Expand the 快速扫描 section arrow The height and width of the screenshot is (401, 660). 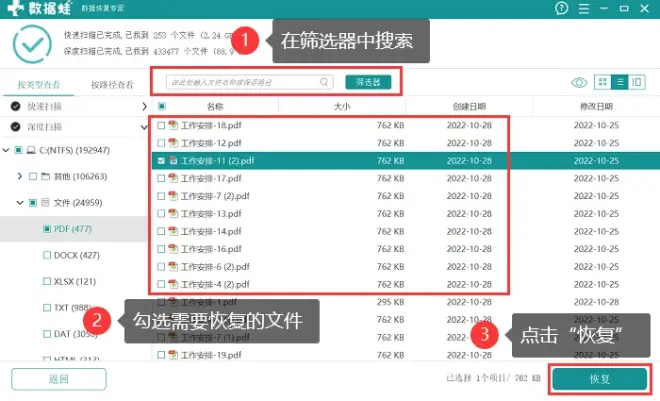(144, 106)
